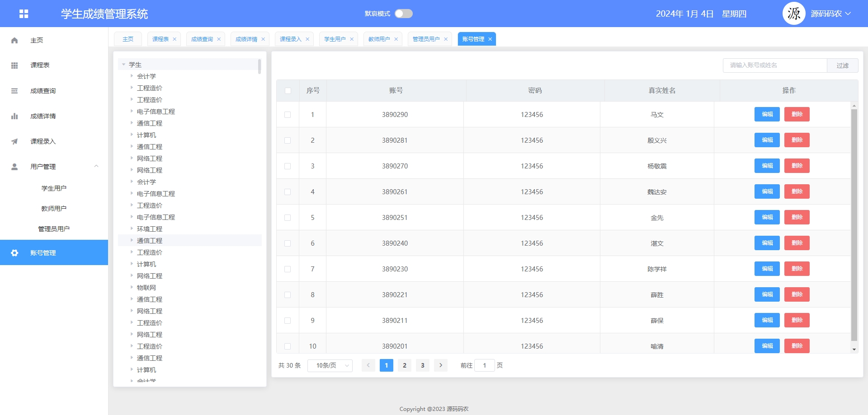Viewport: 868px width, 415px height.
Task: Focus the 前往 page number input
Action: [485, 365]
